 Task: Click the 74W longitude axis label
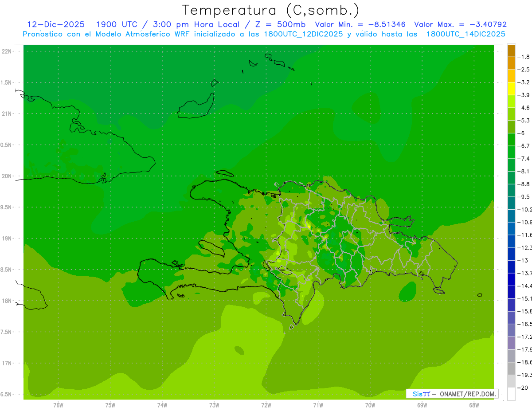(162, 405)
